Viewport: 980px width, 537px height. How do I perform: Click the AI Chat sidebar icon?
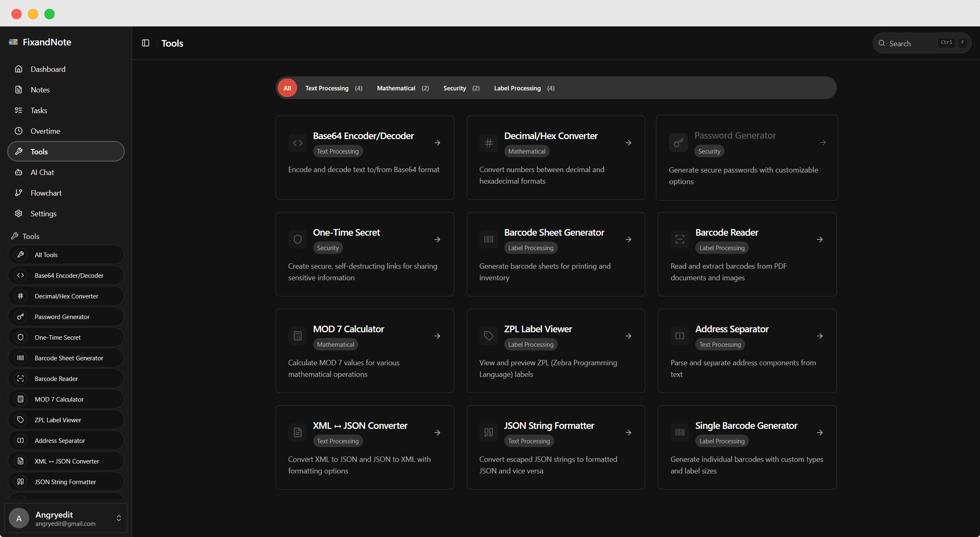[x=19, y=172]
